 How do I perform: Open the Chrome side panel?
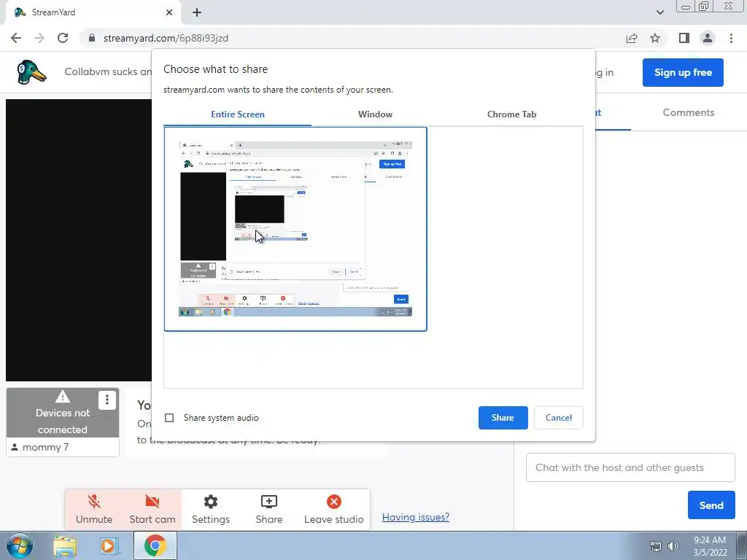point(684,38)
